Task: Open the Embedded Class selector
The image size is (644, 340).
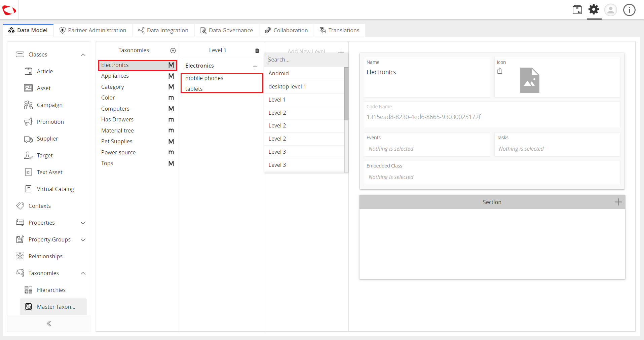Action: tap(492, 173)
